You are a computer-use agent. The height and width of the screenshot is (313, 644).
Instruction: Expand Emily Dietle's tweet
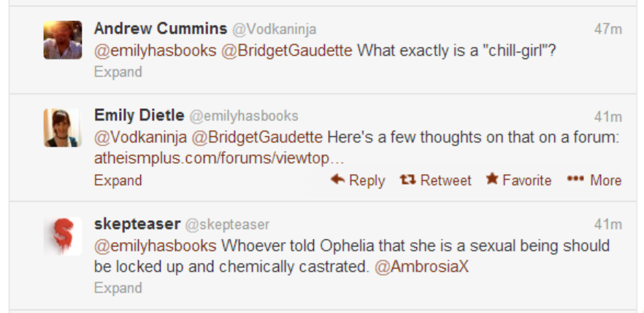point(118,180)
